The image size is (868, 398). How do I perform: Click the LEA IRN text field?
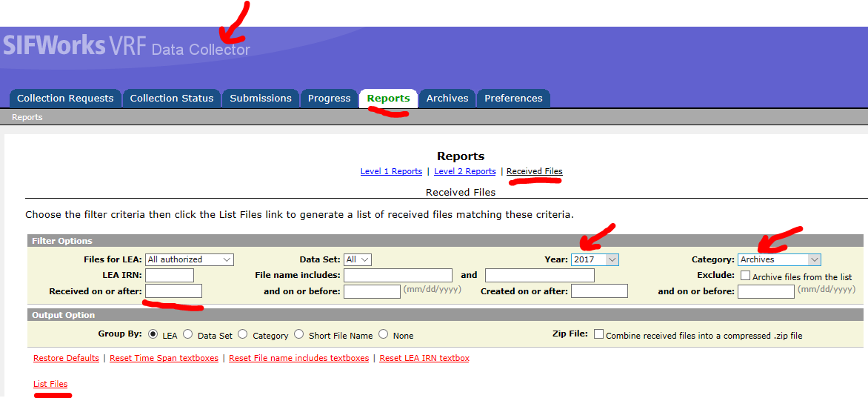(x=170, y=276)
